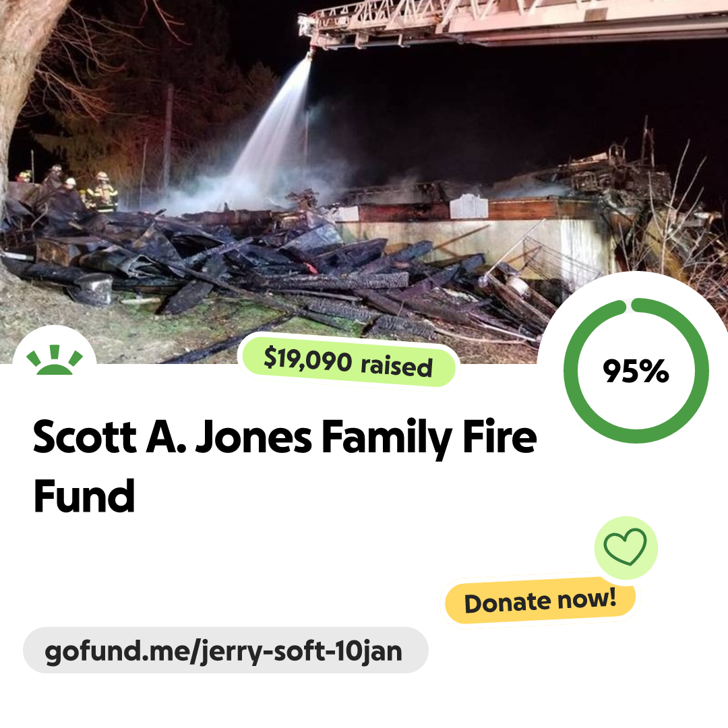Click the light green circle behind heart
This screenshot has height=728, width=728.
point(626,547)
